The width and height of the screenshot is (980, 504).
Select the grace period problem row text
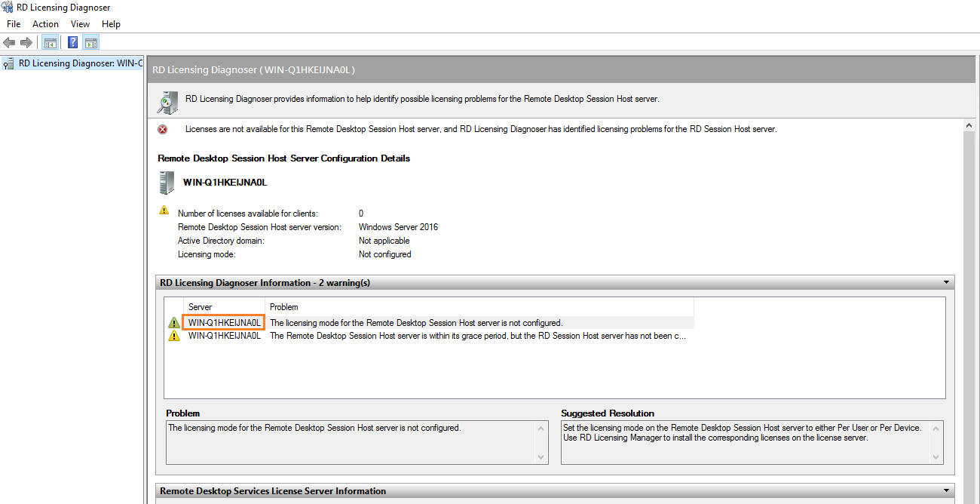478,336
